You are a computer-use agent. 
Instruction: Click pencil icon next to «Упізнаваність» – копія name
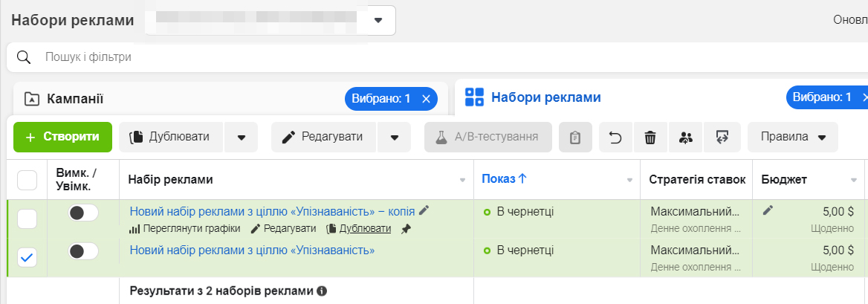click(x=424, y=210)
